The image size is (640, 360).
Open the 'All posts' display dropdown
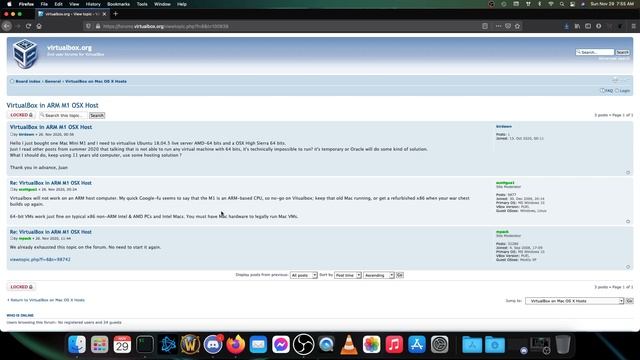(x=304, y=275)
